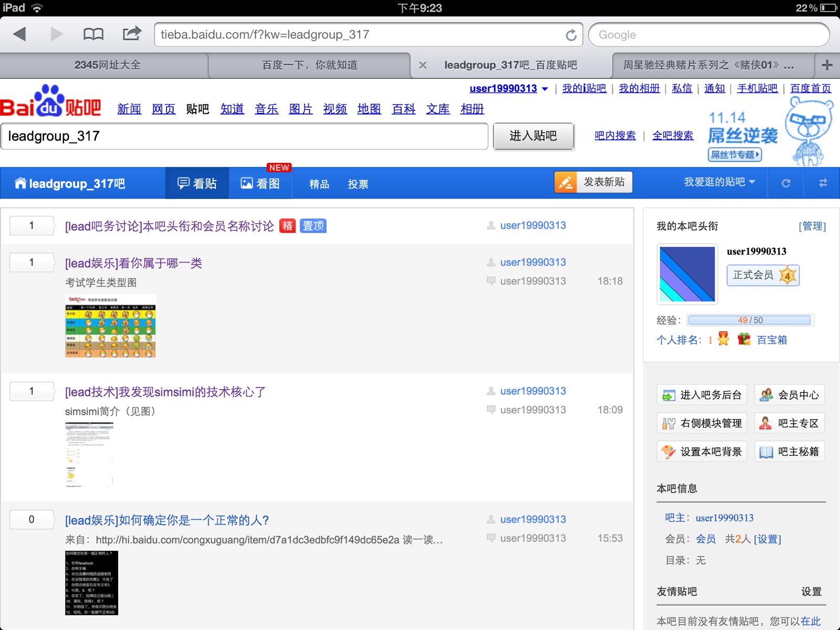Open the 本吧头衔和会员名称讨论 post

pyautogui.click(x=170, y=226)
